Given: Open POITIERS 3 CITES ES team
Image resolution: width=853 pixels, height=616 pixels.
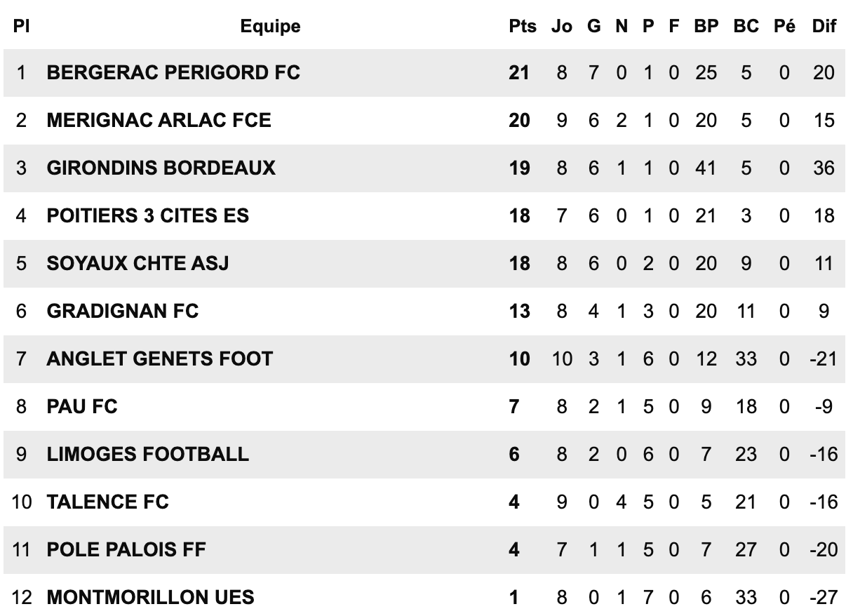Looking at the screenshot, I should (x=148, y=215).
